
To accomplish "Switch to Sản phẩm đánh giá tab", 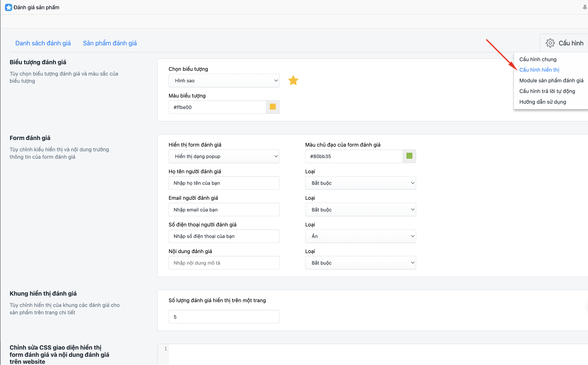I will [110, 43].
